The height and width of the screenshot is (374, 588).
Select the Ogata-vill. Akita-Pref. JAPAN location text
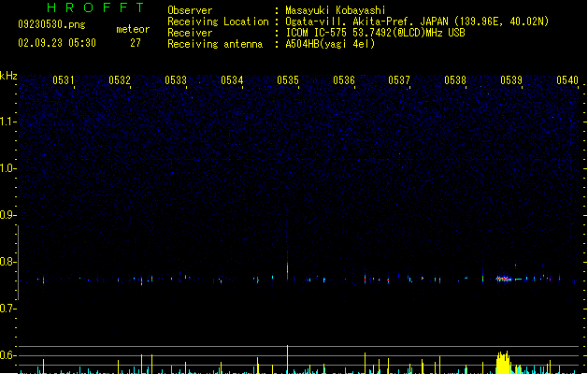(417, 22)
